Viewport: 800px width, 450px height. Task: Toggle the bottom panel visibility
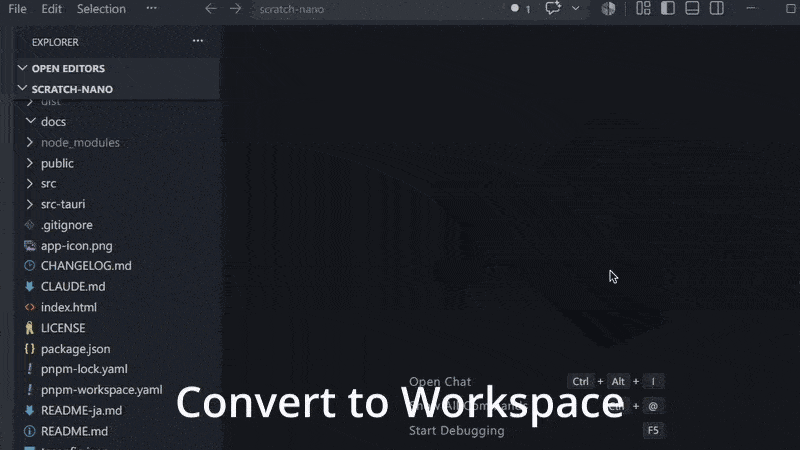(x=692, y=8)
